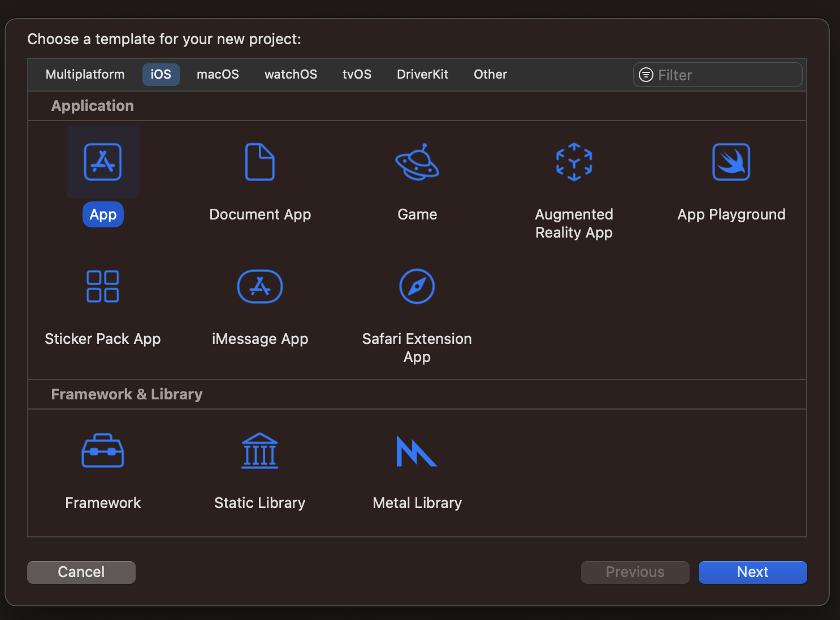This screenshot has height=620, width=840.
Task: Switch to the watchOS tab
Action: (x=291, y=75)
